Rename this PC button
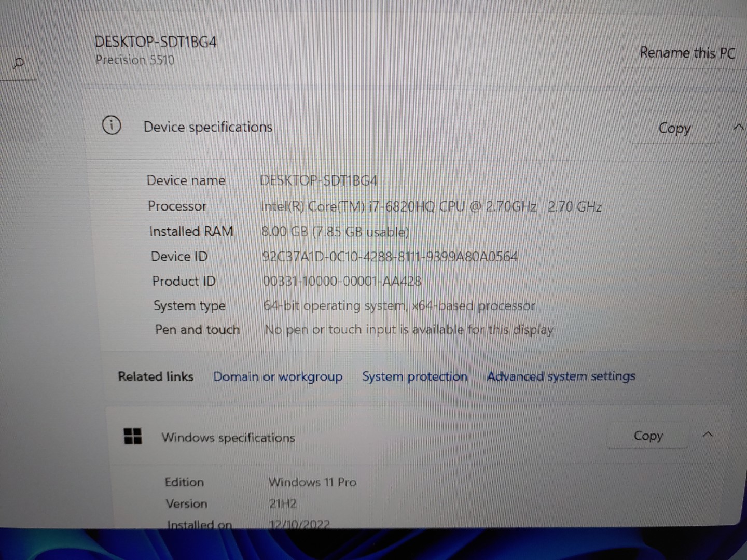 pos(687,53)
